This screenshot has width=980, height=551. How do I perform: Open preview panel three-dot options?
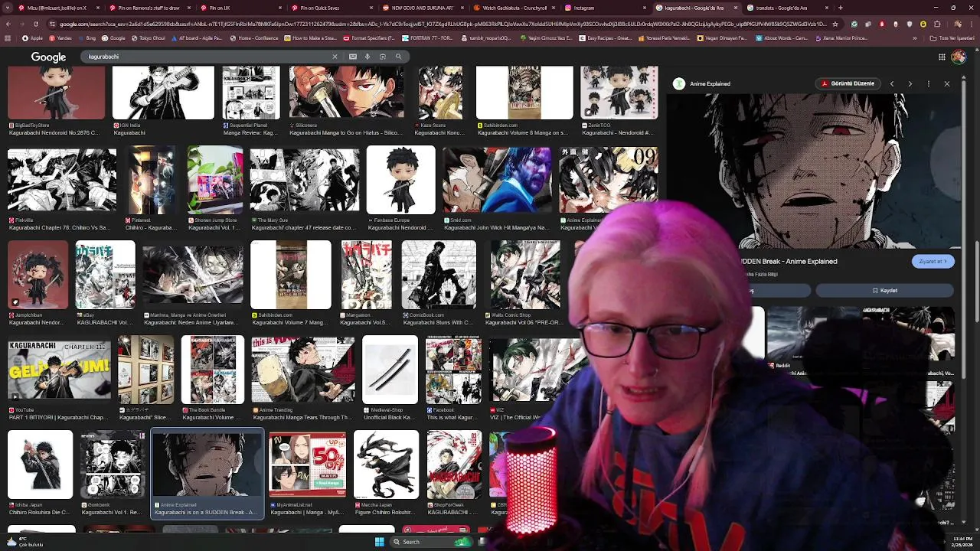pos(928,83)
